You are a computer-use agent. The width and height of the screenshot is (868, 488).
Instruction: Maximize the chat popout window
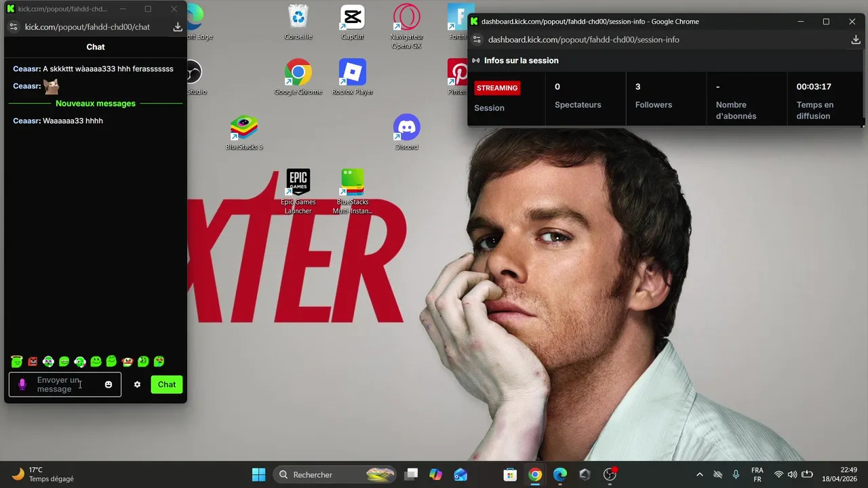pos(148,9)
